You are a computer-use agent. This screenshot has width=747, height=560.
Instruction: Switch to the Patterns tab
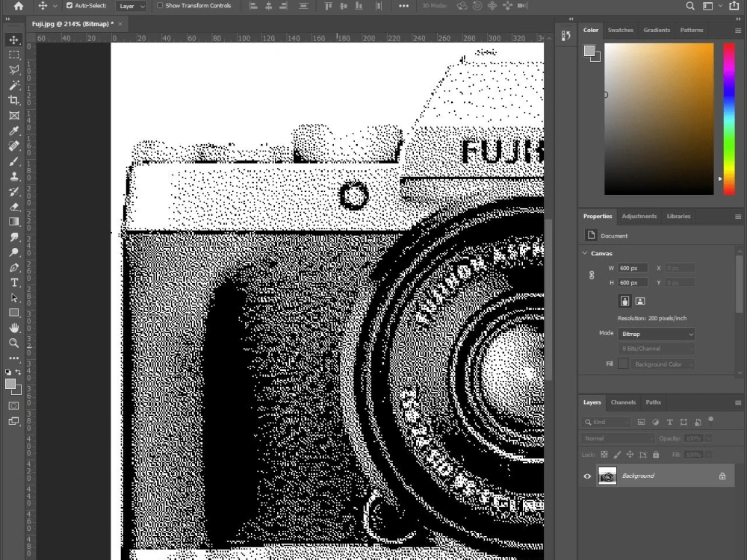(x=691, y=30)
